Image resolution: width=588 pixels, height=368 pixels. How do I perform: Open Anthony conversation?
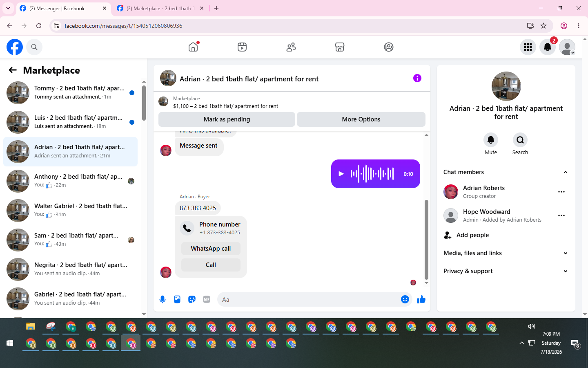[x=70, y=181]
